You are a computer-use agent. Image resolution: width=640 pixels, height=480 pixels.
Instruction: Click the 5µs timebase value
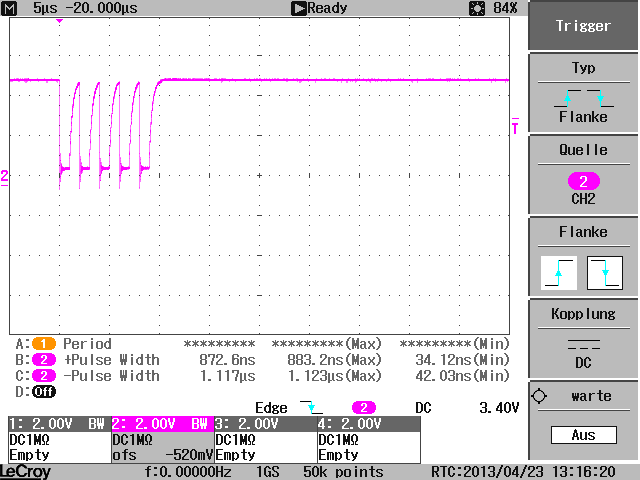point(45,8)
